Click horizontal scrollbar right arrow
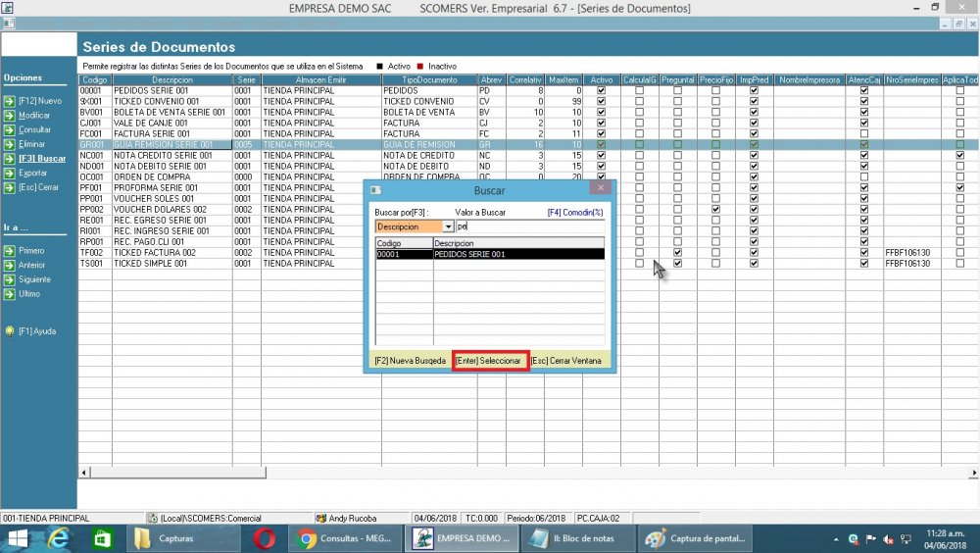Image resolution: width=980 pixels, height=553 pixels. [x=974, y=473]
